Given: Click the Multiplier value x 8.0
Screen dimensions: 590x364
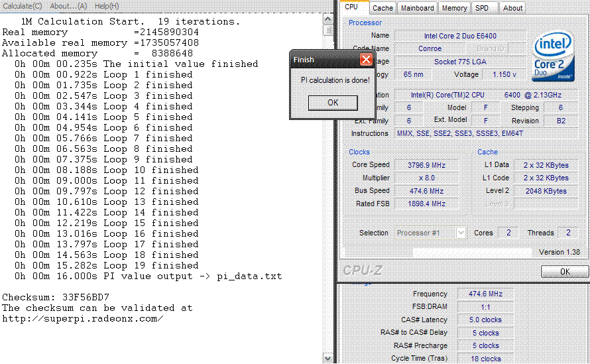Looking at the screenshot, I should (426, 178).
